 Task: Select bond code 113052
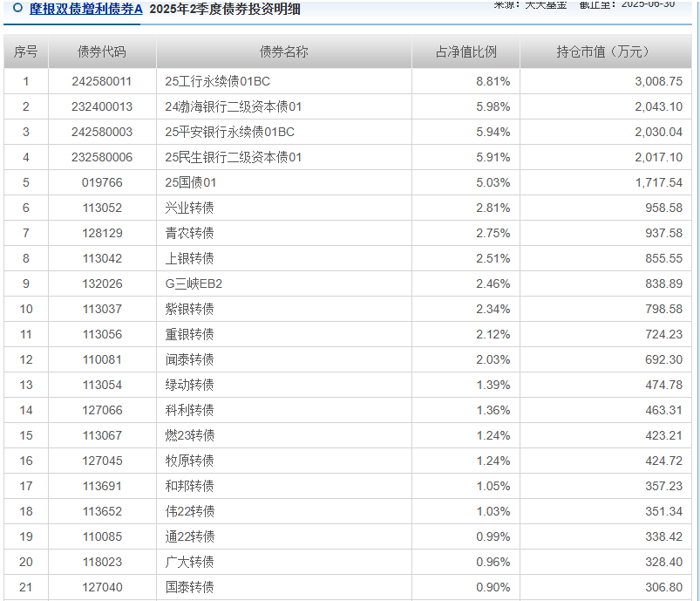(102, 208)
